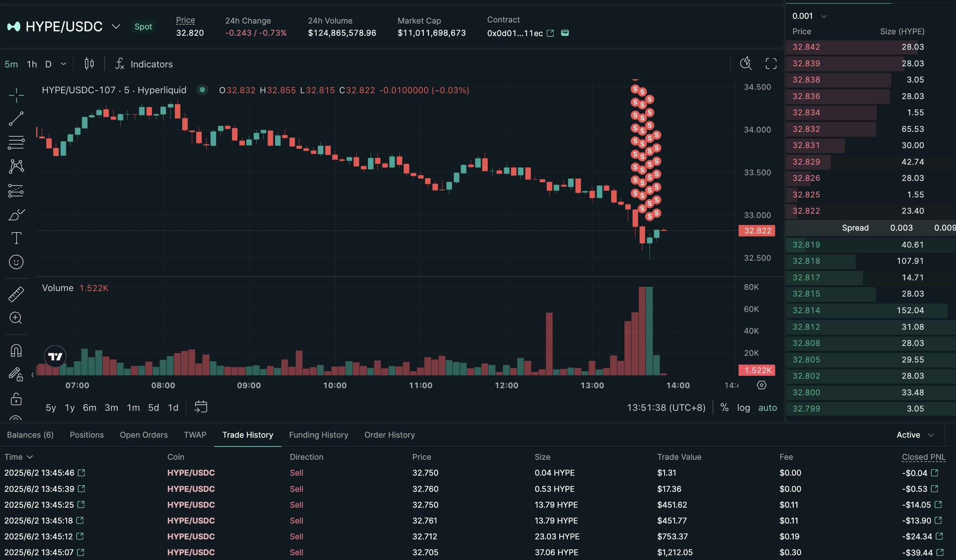Toggle percent scale on price axis

tap(724, 407)
